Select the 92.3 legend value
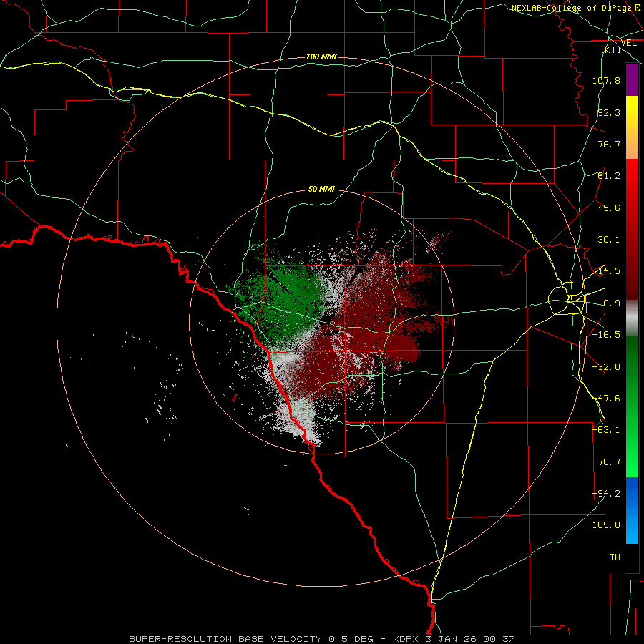Viewport: 644px width, 644px height. click(609, 112)
